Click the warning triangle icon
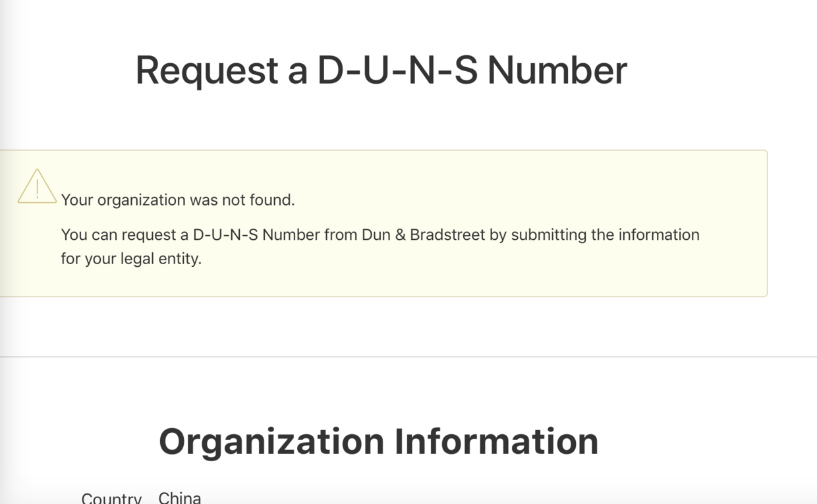 [37, 186]
